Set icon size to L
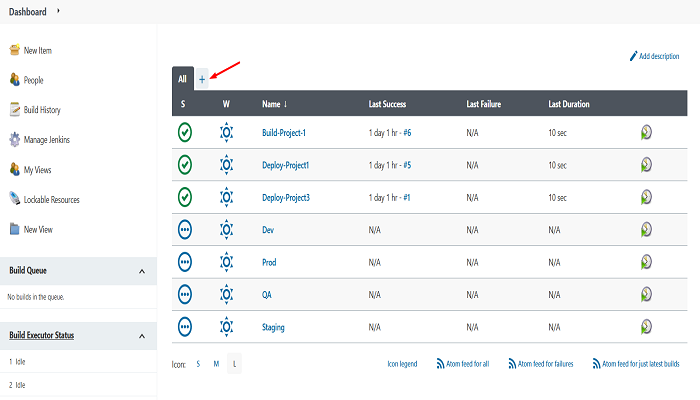Screen dimensions: 700x400 coord(234,364)
